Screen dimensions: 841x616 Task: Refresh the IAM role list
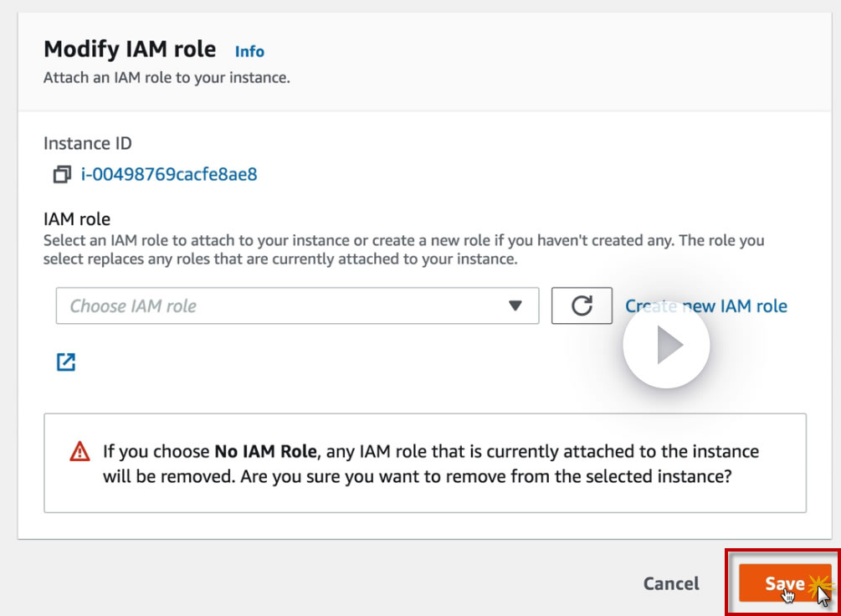(582, 306)
